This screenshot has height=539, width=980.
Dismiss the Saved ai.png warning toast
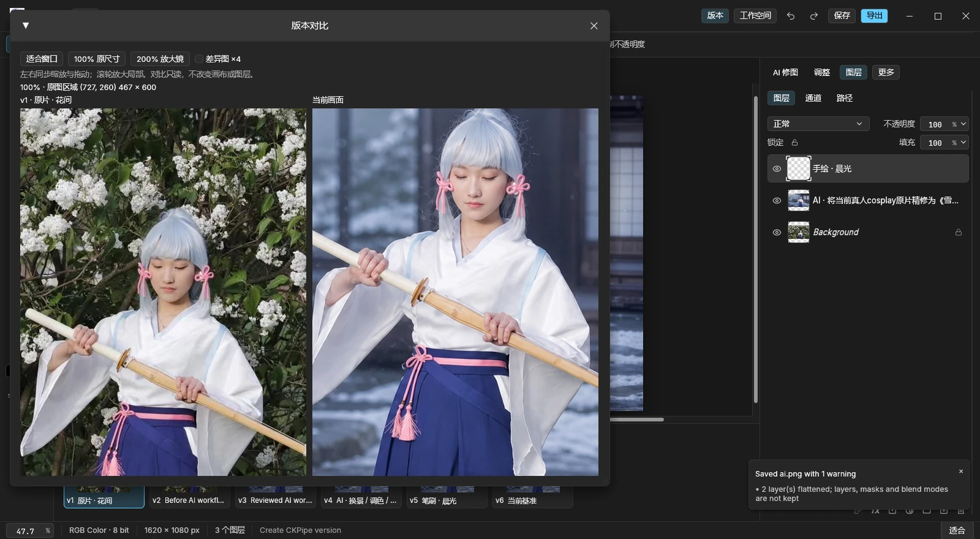(x=961, y=472)
